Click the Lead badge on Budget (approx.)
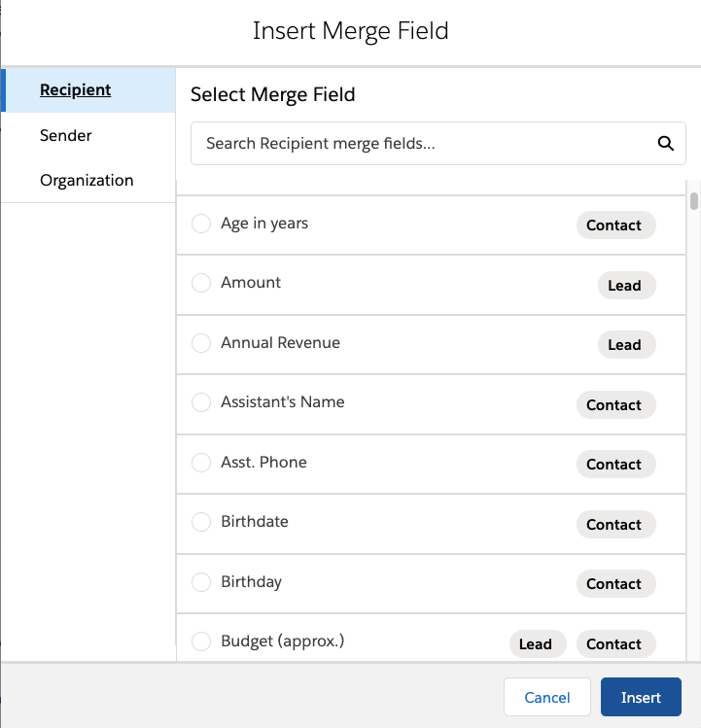 [536, 644]
